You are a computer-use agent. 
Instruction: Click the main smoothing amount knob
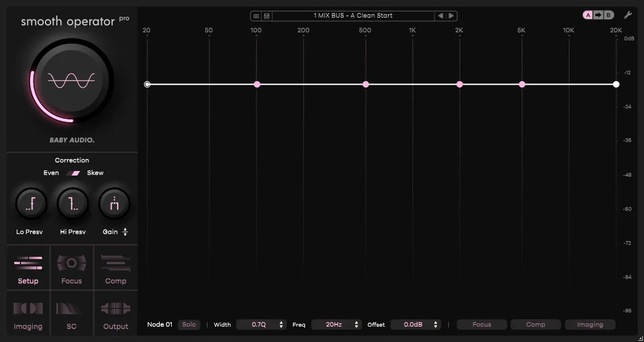[x=72, y=80]
